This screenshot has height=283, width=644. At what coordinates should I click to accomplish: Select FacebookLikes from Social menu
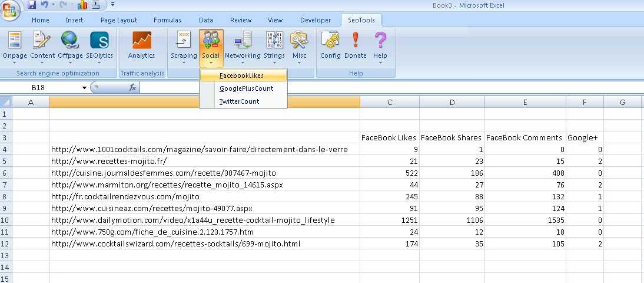pos(241,75)
